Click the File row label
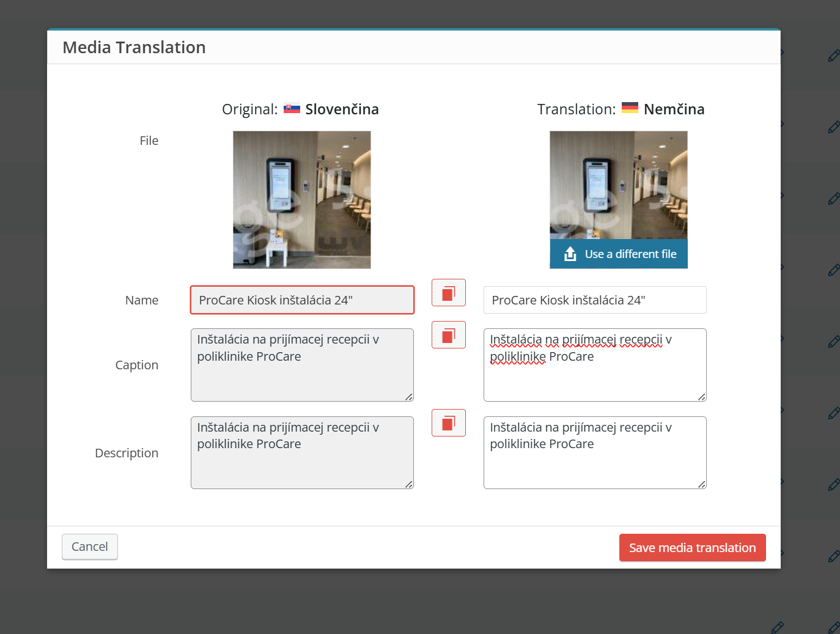The height and width of the screenshot is (634, 840). [x=149, y=141]
